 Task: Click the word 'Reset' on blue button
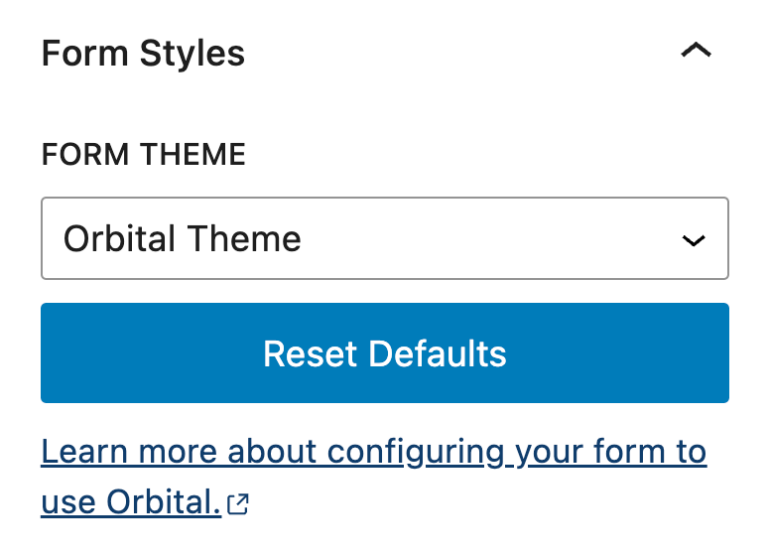coord(310,354)
